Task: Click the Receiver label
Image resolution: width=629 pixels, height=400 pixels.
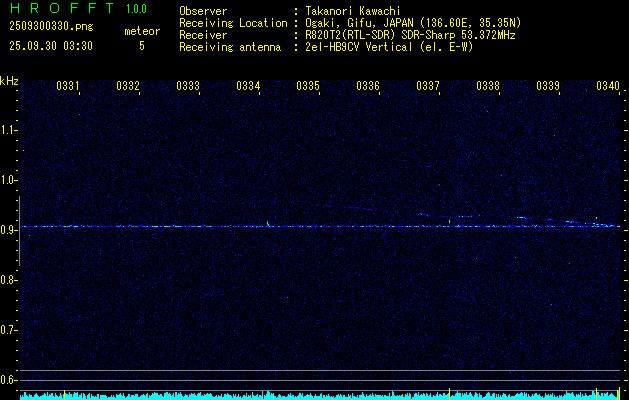Action: [203, 35]
